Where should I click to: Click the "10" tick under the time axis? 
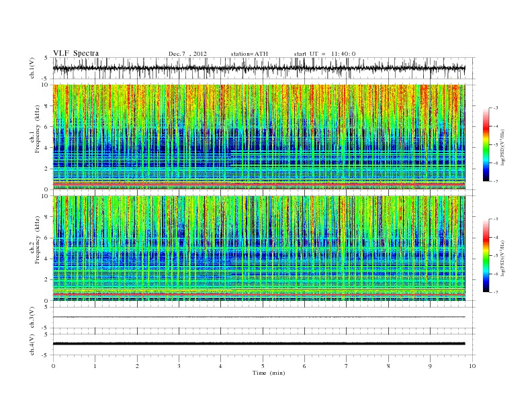(x=472, y=366)
